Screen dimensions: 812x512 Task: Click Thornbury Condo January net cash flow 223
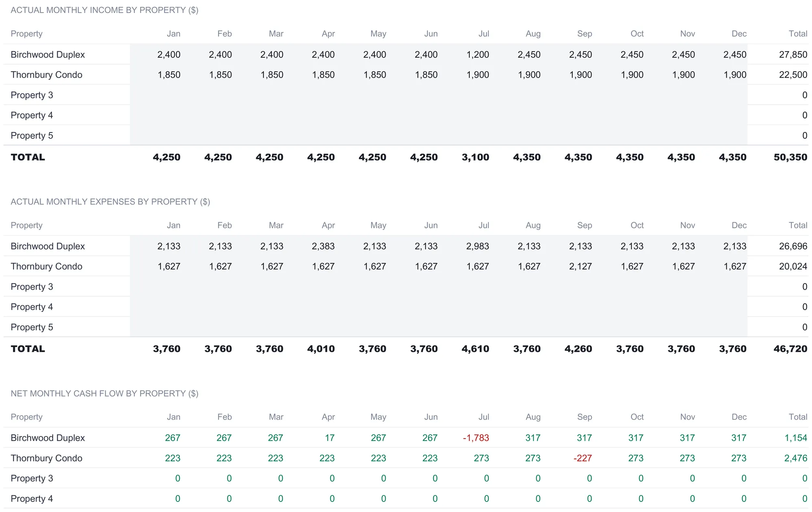click(173, 458)
